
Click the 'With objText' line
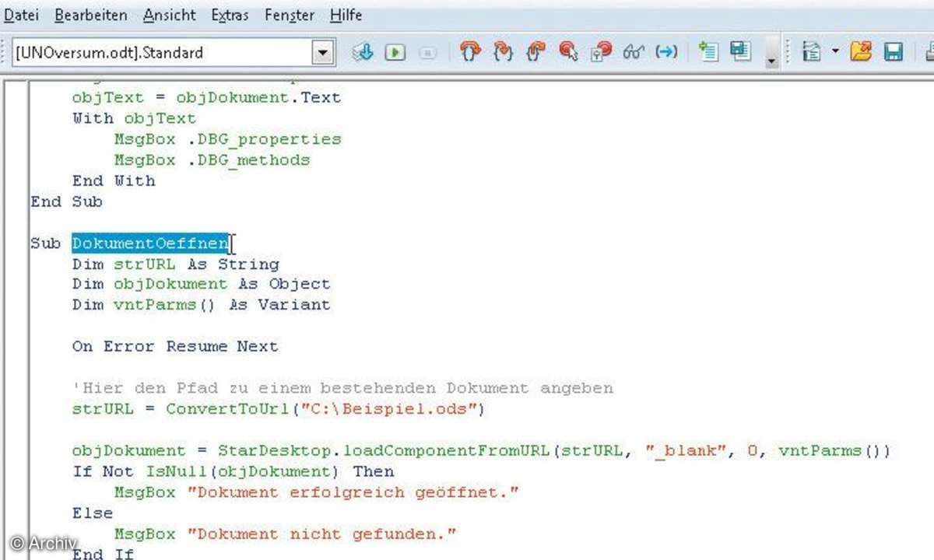pyautogui.click(x=134, y=118)
